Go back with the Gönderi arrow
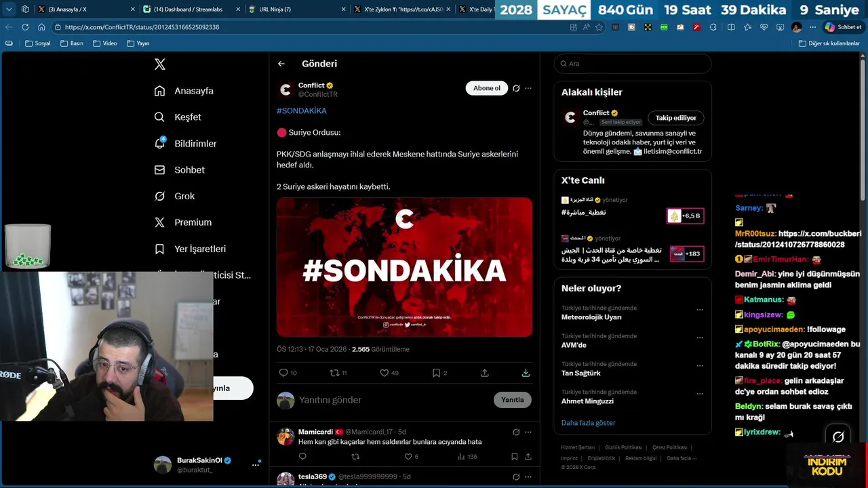 coord(281,64)
